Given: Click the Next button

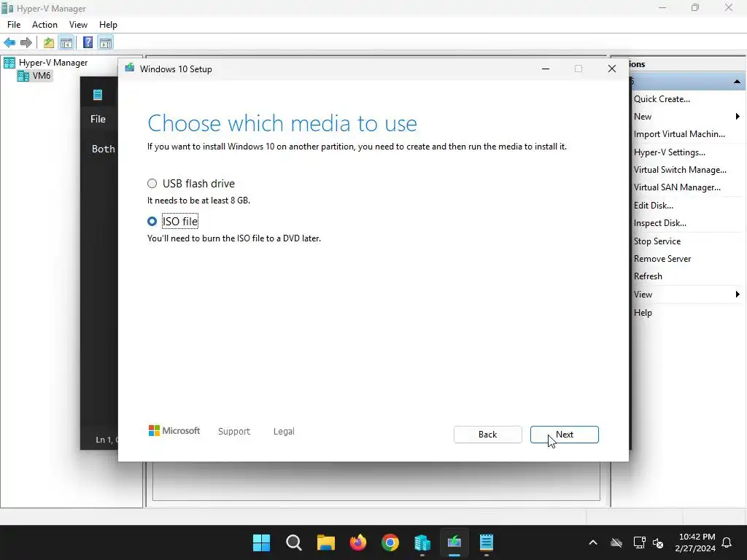Looking at the screenshot, I should pos(565,435).
